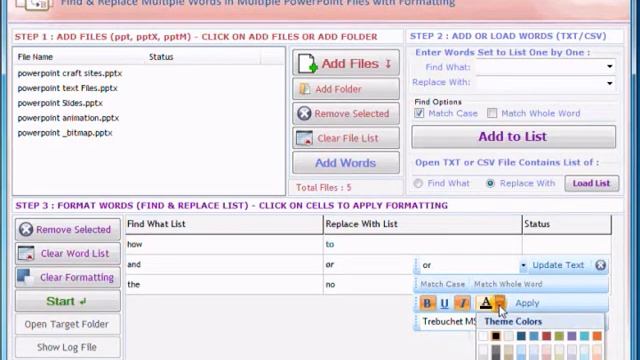Click the Replace With List column header

click(422, 224)
